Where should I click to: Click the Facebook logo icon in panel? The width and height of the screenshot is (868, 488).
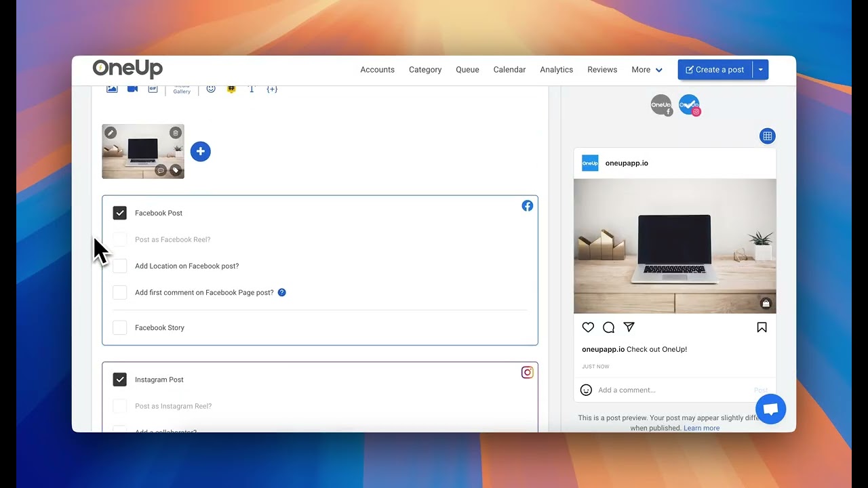[x=527, y=206]
